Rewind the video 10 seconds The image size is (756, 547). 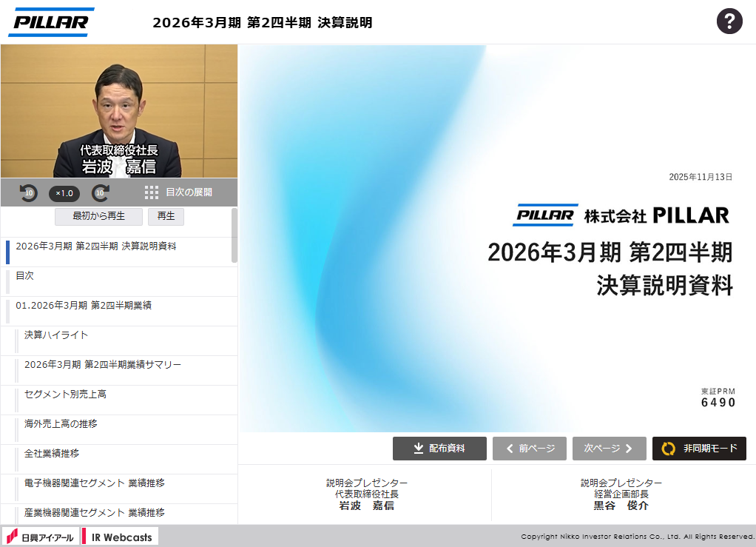28,193
